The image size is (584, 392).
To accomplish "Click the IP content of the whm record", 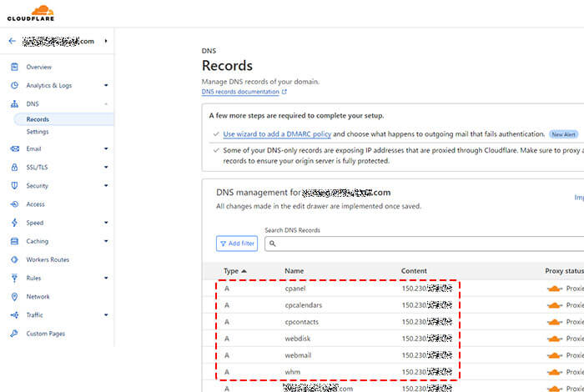I will point(427,372).
